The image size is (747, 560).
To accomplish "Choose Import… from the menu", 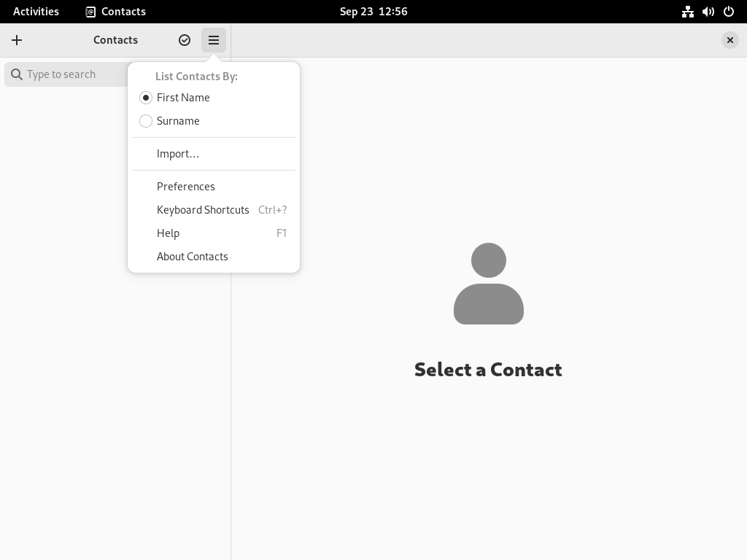I will click(214, 154).
